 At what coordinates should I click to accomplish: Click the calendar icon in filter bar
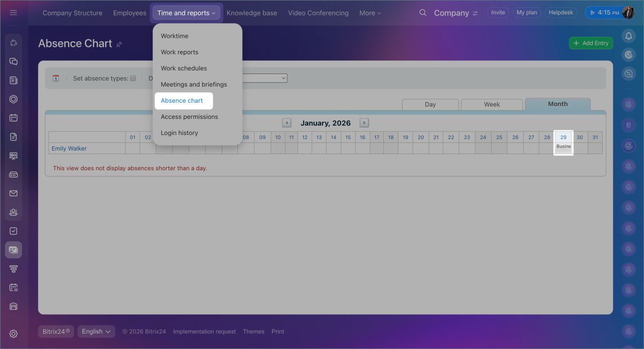(x=56, y=78)
